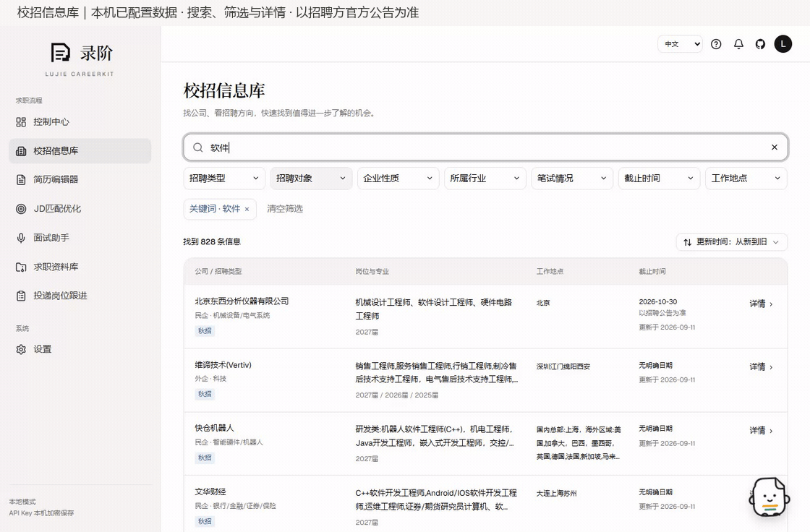Go to 面试助手 menu item
Image resolution: width=810 pixels, height=532 pixels.
[80, 238]
